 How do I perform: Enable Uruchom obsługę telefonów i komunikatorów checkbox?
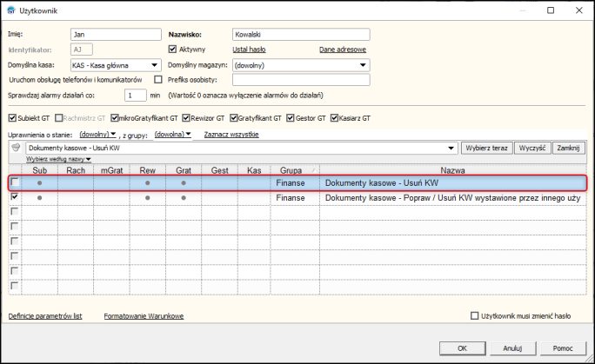tap(158, 80)
